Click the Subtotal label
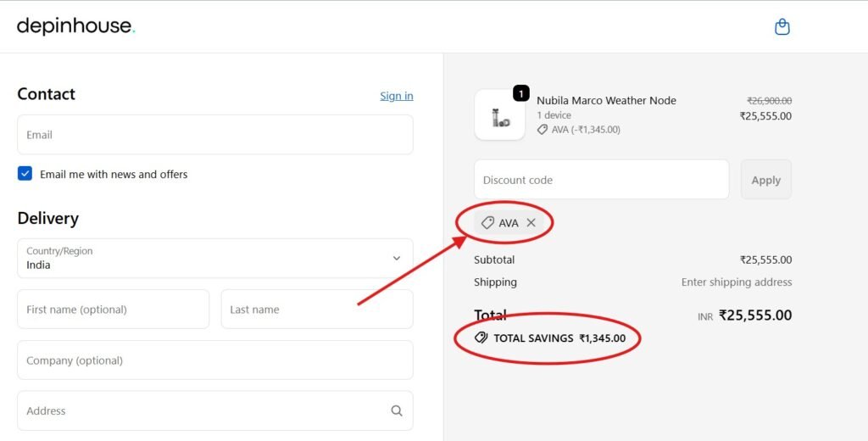Screen dimensions: 868x441 [494, 260]
